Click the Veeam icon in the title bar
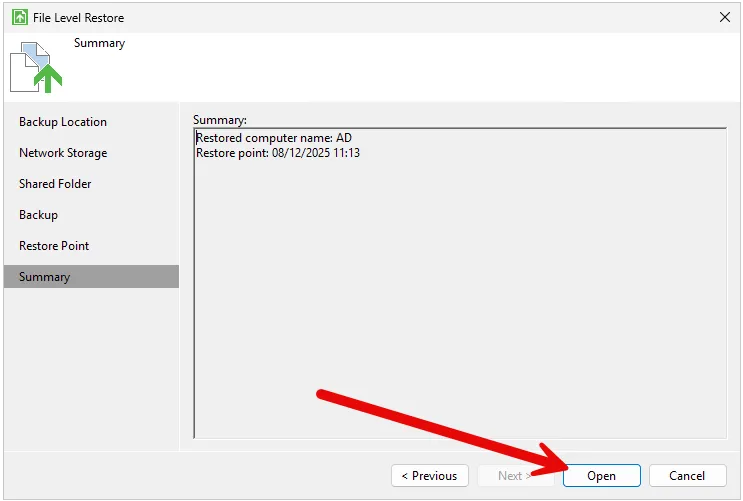Viewport: 743px width, 501px height. tap(20, 18)
